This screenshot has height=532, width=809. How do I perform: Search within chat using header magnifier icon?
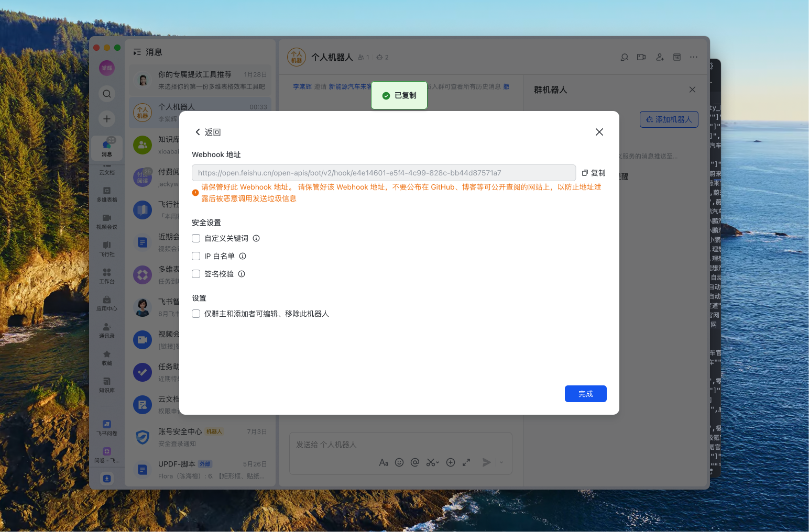[625, 57]
